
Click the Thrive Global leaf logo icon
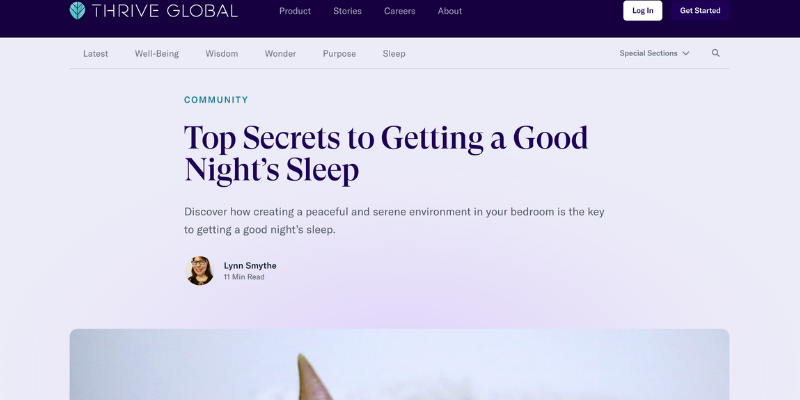(78, 11)
